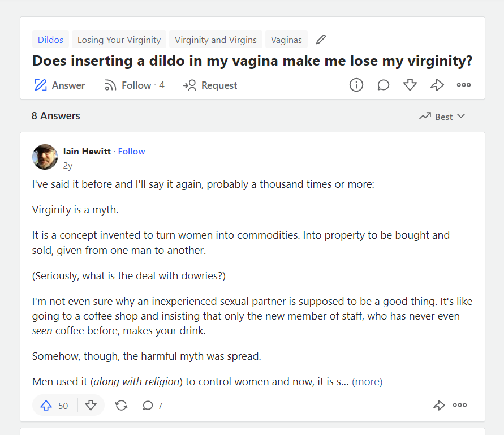The image size is (504, 435).
Task: Reshare the answer with circular arrows icon
Action: [121, 406]
